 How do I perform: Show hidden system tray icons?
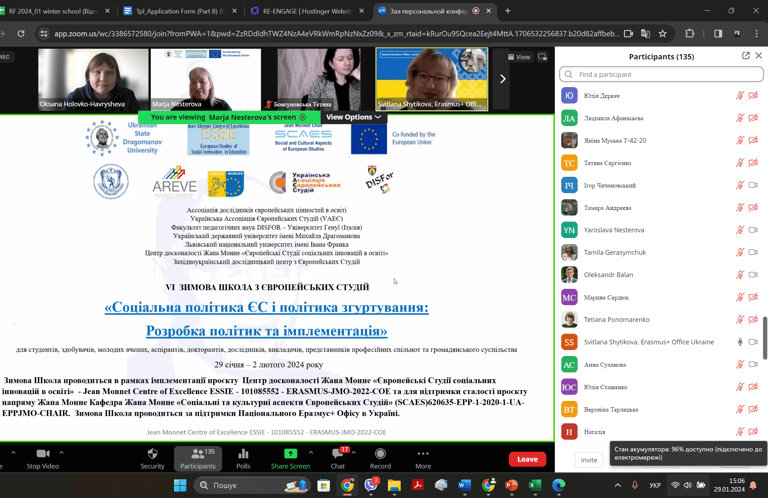(x=618, y=485)
